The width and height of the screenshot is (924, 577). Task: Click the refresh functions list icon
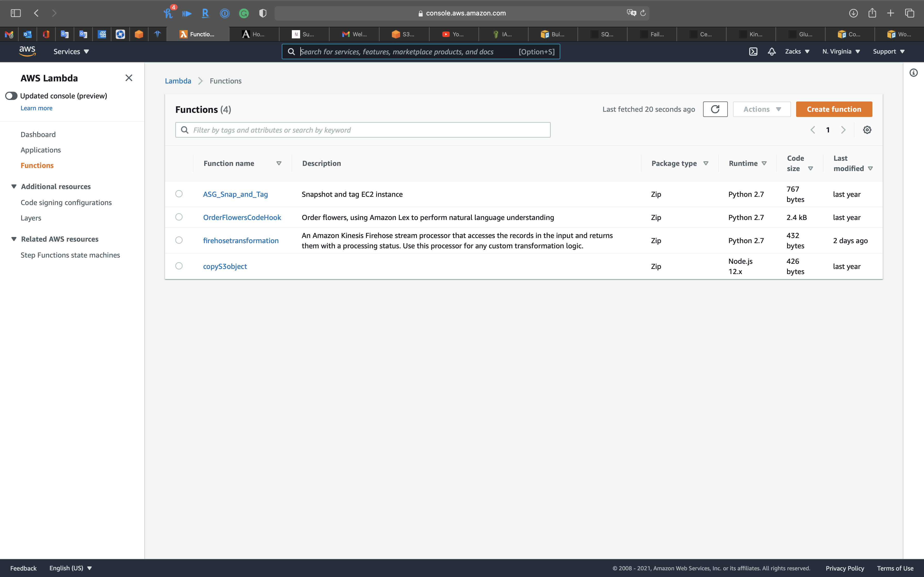[715, 109]
